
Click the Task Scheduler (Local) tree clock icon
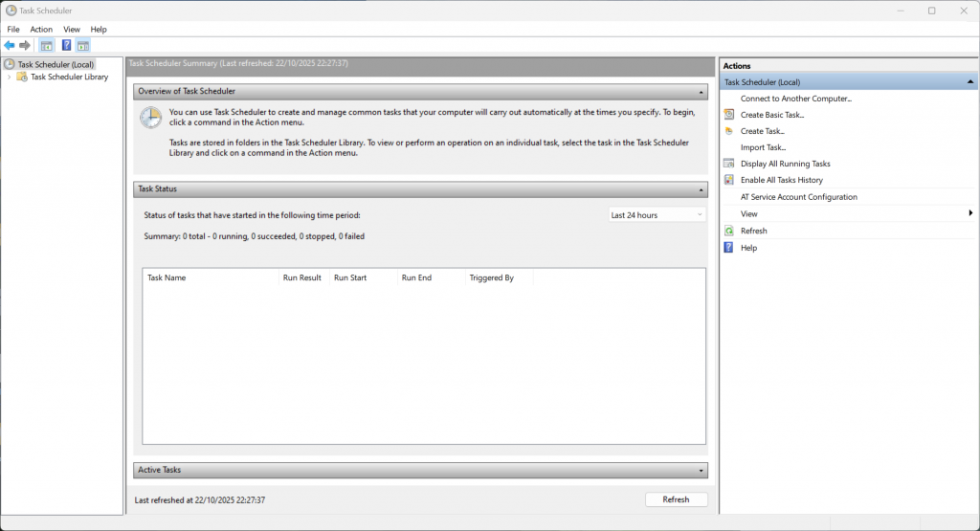(x=10, y=64)
